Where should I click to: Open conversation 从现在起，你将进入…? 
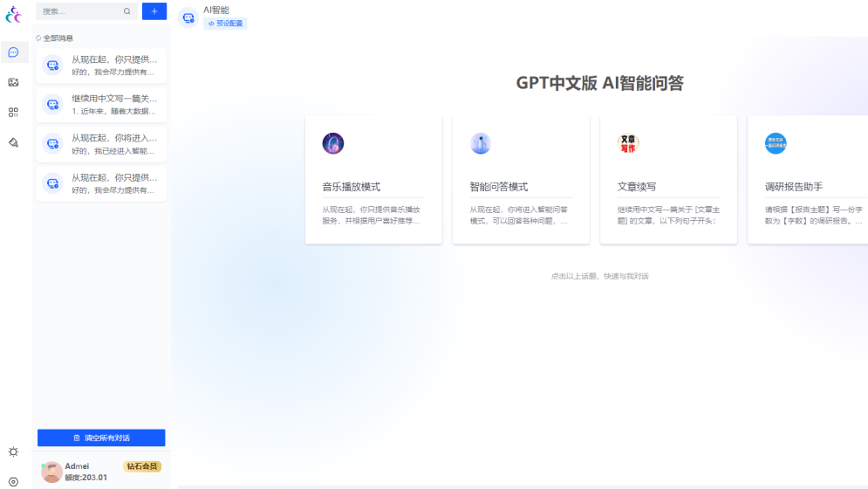coord(101,144)
